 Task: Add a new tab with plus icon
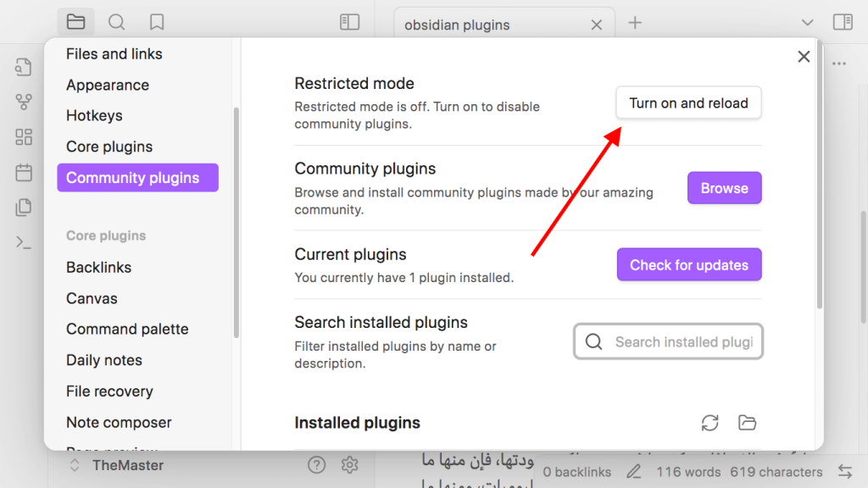click(635, 23)
